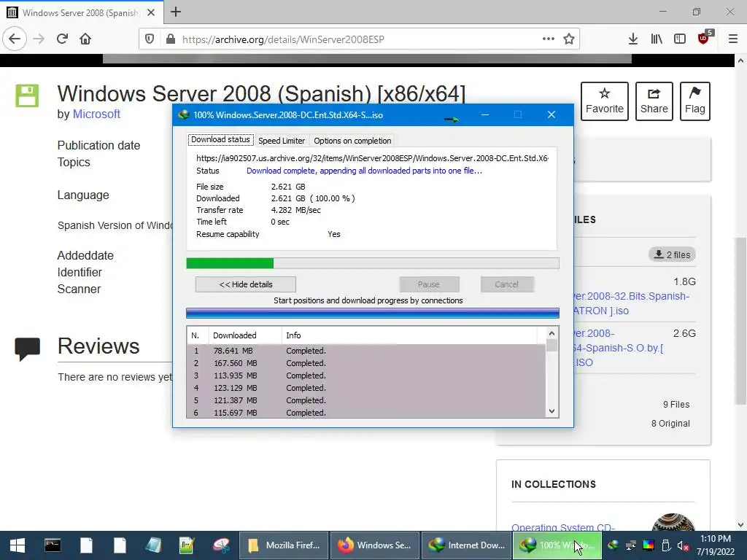747x560 pixels.
Task: Switch to Internet Download Manager taskbar window
Action: (466, 545)
